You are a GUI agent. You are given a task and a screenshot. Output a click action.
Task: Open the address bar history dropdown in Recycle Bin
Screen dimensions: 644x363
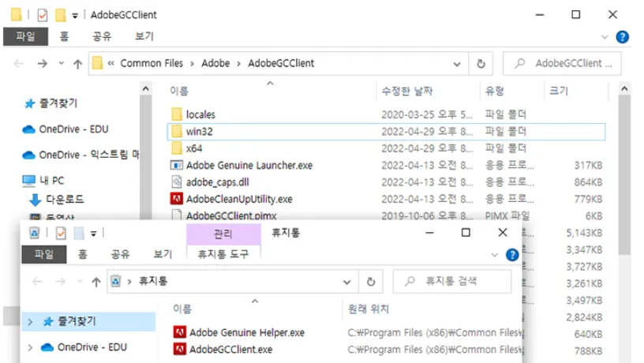point(347,282)
